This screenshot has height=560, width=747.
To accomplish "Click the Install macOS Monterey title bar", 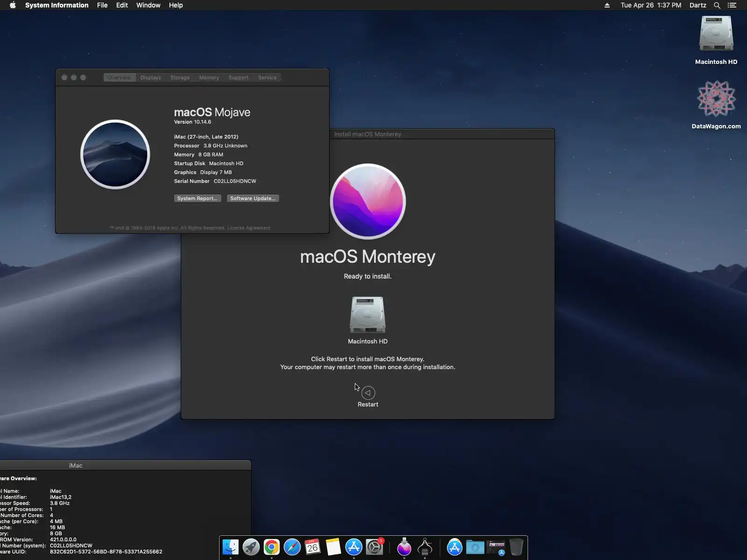I will [368, 134].
